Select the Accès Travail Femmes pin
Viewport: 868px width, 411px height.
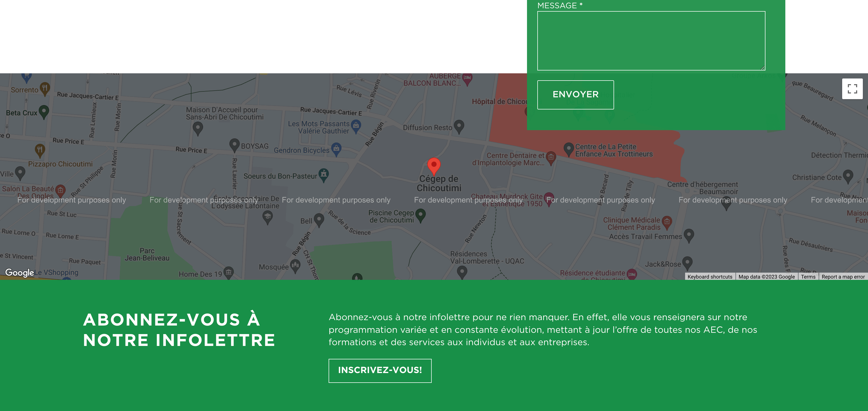coord(689,236)
